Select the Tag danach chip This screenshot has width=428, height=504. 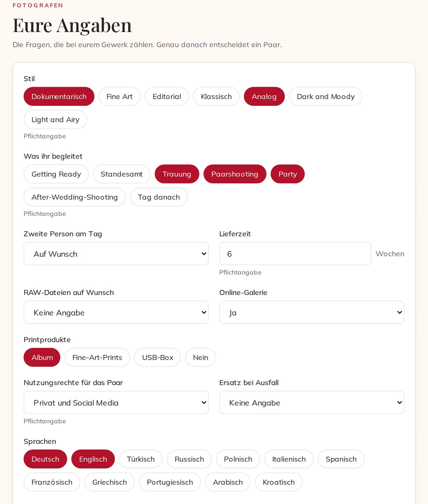click(159, 197)
